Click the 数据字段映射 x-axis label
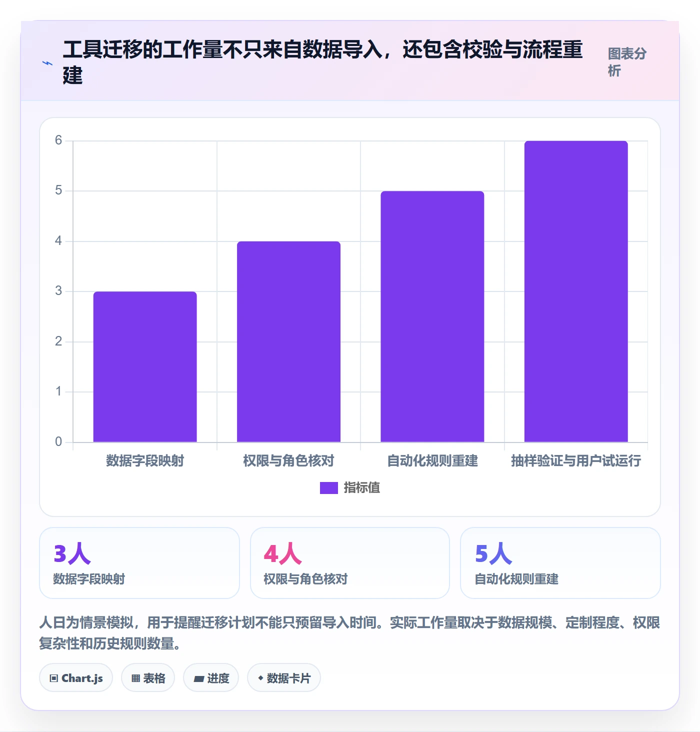 pyautogui.click(x=145, y=460)
